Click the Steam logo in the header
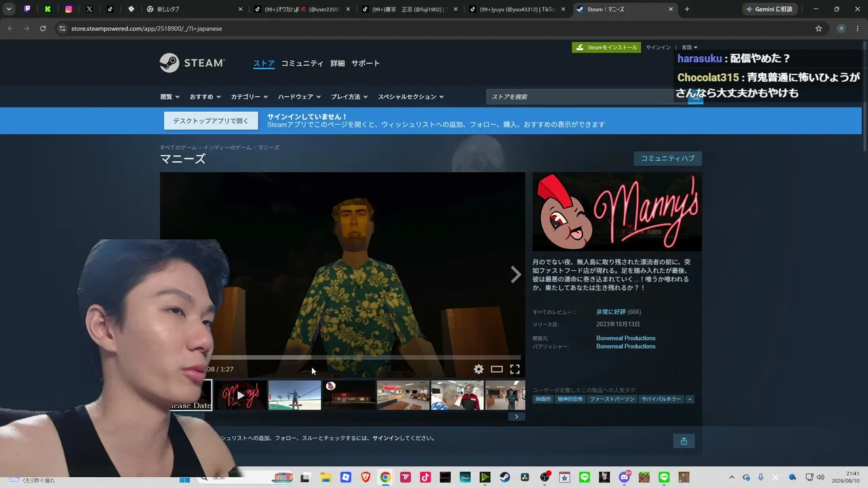This screenshot has height=488, width=868. [192, 63]
